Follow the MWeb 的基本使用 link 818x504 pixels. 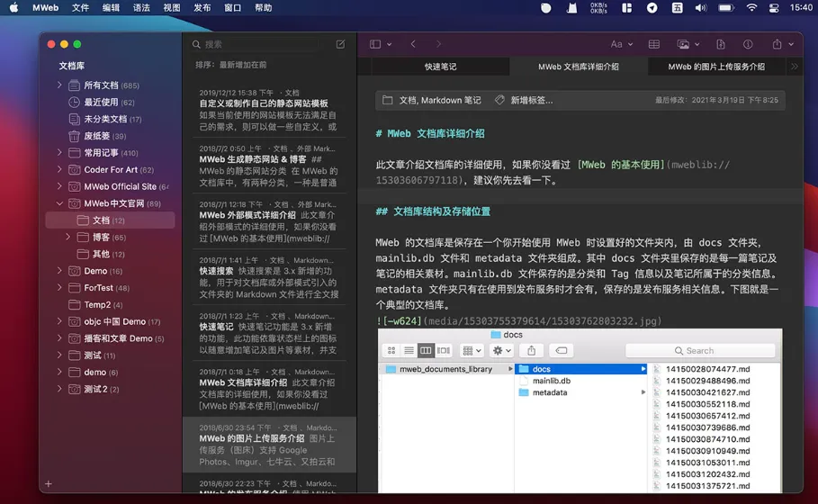(x=621, y=165)
